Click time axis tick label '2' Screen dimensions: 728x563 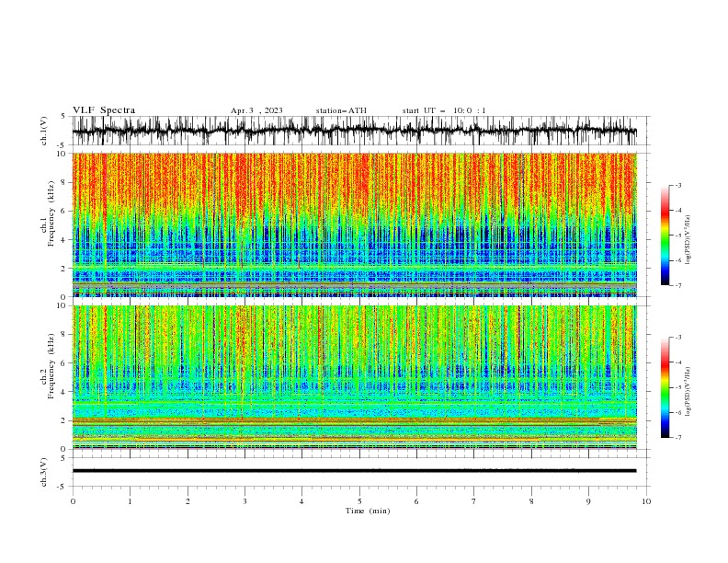point(188,501)
